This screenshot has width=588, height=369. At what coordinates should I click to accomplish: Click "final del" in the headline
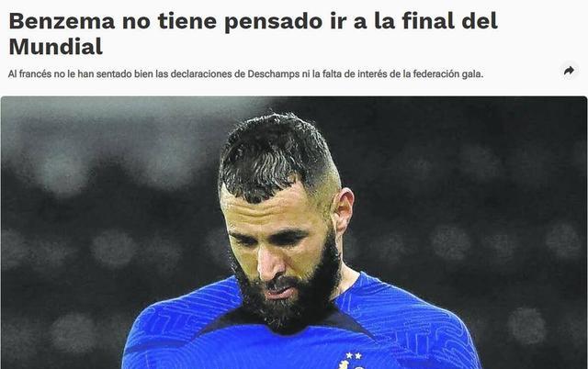coord(449,21)
